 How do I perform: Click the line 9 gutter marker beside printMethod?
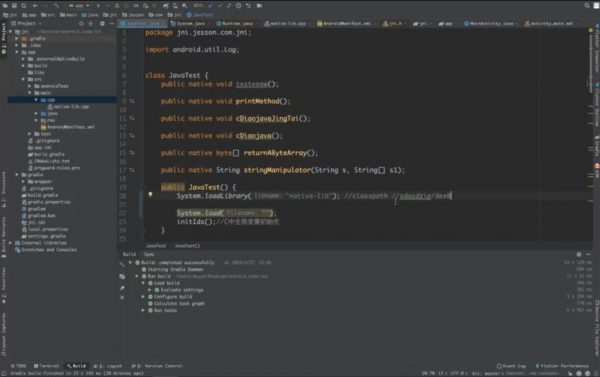click(x=132, y=101)
